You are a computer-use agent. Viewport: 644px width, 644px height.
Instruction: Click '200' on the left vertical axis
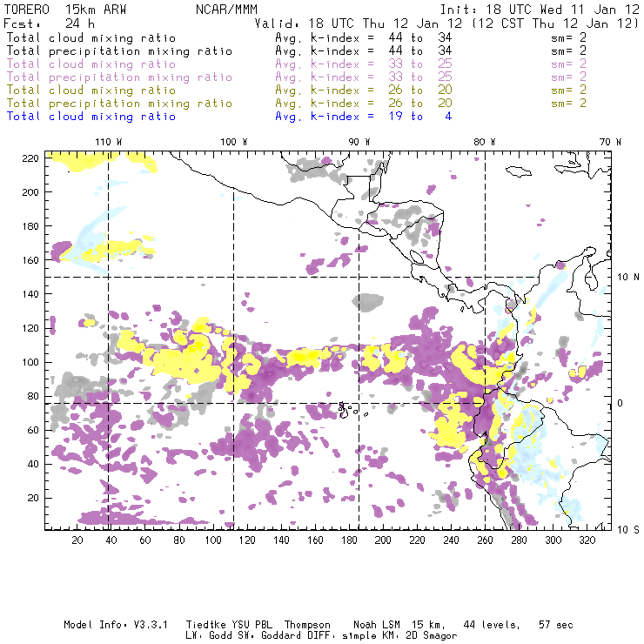pyautogui.click(x=30, y=192)
